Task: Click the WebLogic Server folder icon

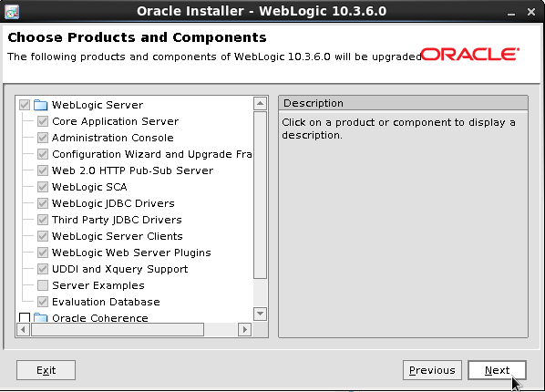Action: [x=40, y=105]
